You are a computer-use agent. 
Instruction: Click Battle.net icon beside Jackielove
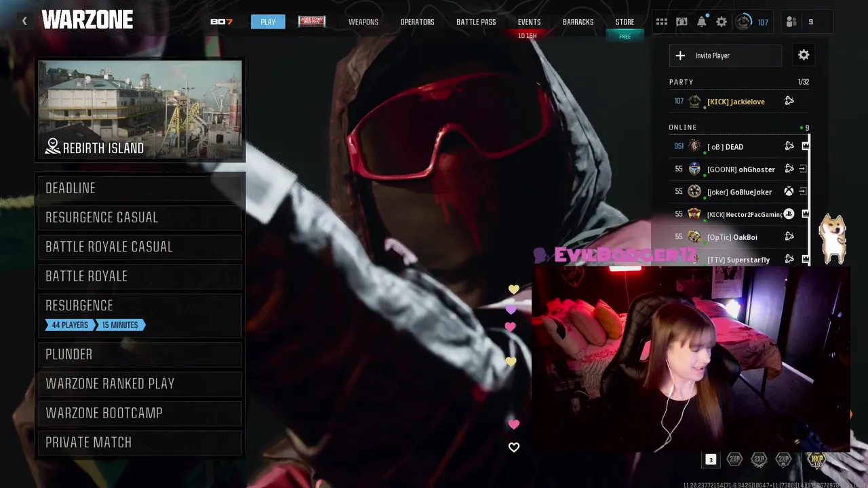click(789, 101)
